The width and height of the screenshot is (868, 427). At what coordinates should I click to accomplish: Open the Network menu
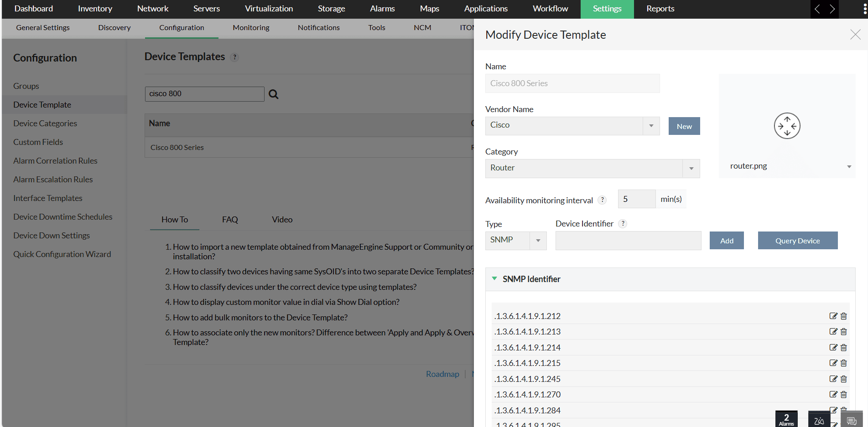click(153, 9)
